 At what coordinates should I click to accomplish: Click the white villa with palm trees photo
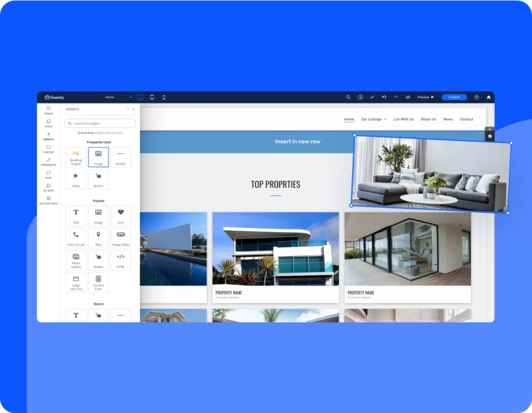coord(275,249)
